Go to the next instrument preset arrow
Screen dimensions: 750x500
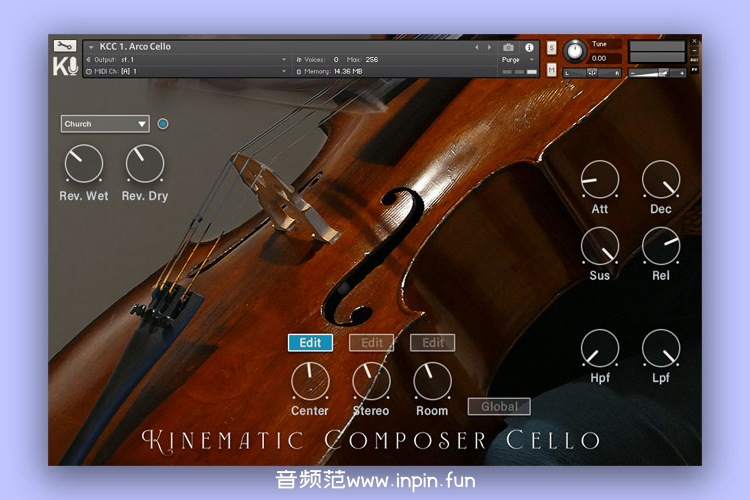(x=489, y=47)
